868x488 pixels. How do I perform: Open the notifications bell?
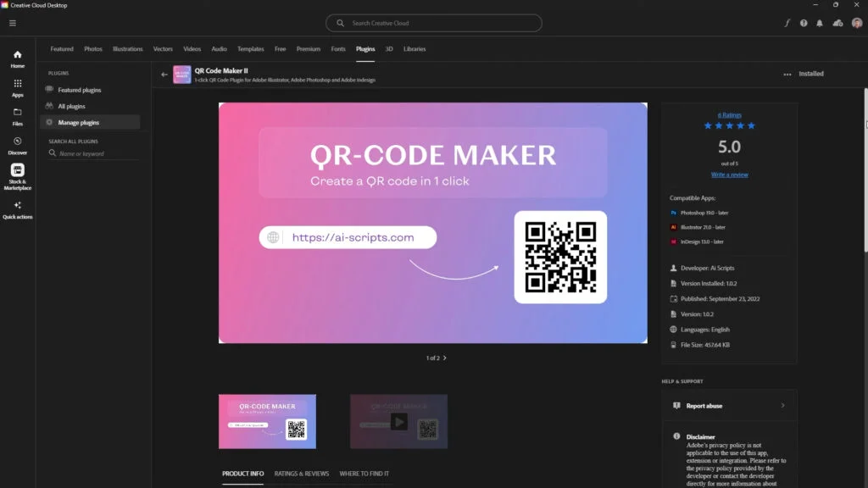[x=820, y=23]
